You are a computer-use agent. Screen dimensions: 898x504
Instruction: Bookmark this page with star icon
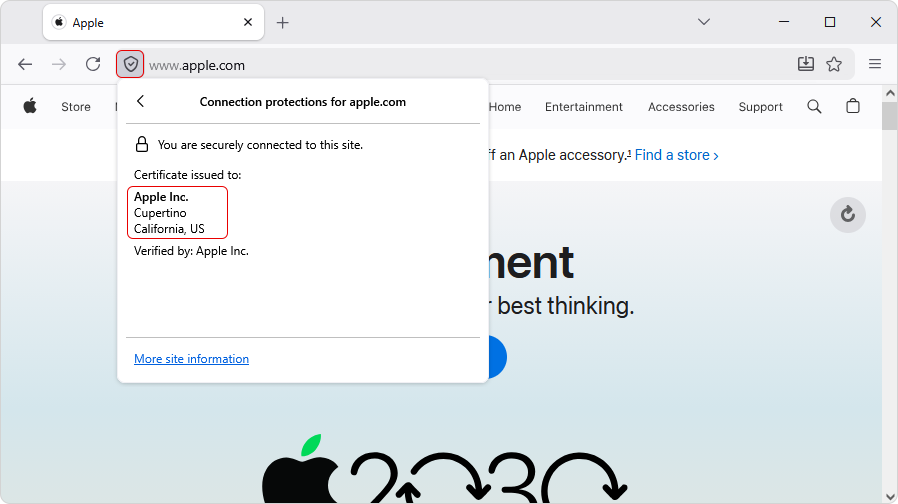(x=834, y=64)
